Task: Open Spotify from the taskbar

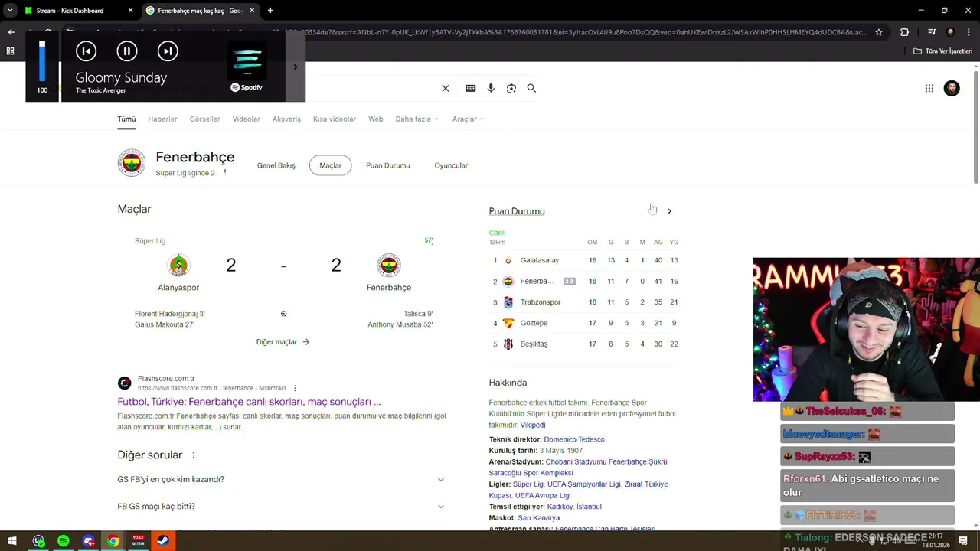Action: (x=64, y=541)
